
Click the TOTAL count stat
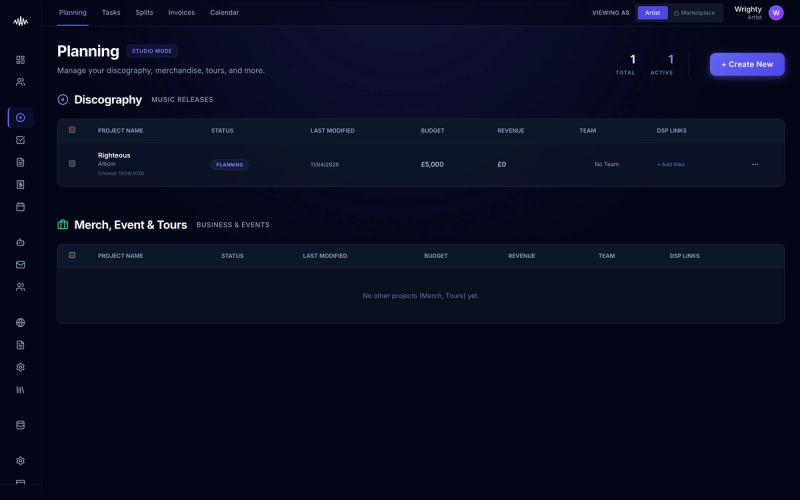626,65
